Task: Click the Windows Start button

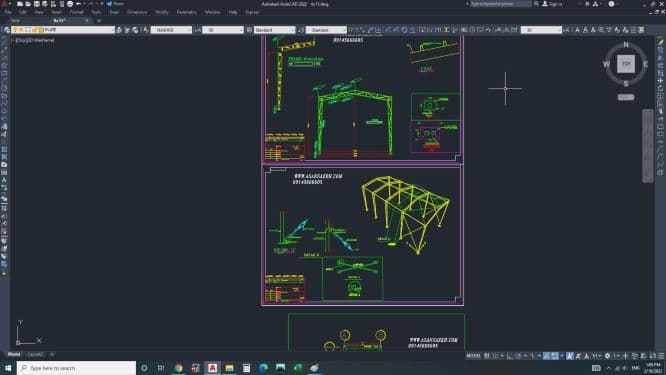Action: pos(8,368)
